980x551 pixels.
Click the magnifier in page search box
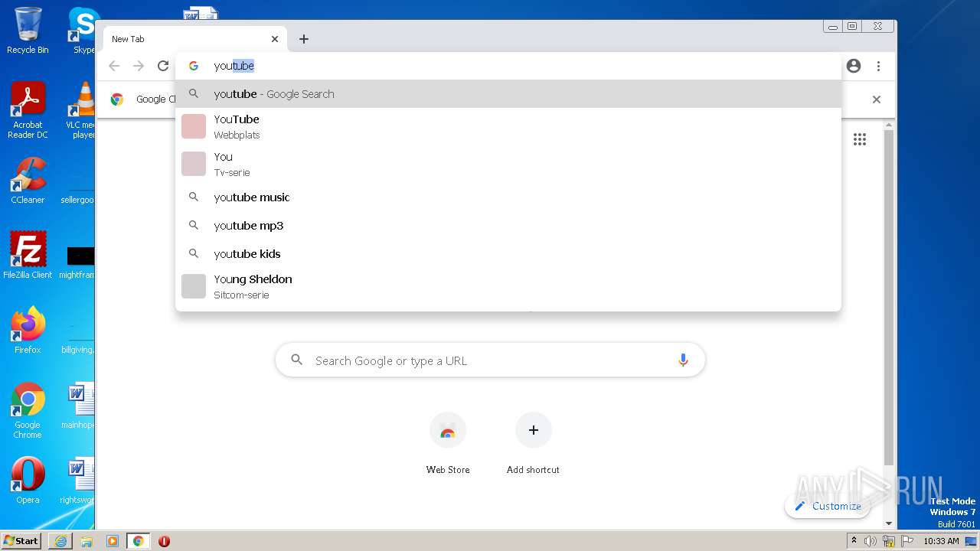pos(297,360)
